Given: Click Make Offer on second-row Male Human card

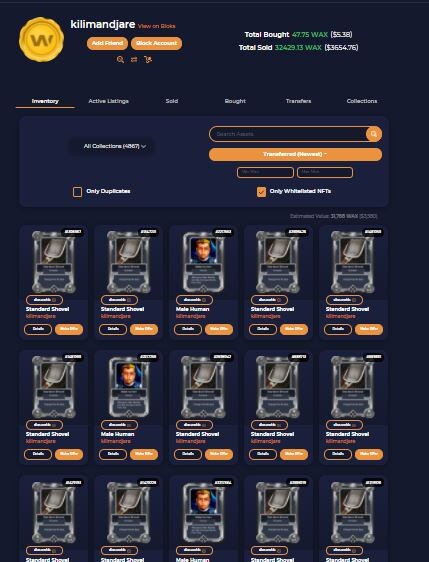Looking at the screenshot, I should [144, 454].
